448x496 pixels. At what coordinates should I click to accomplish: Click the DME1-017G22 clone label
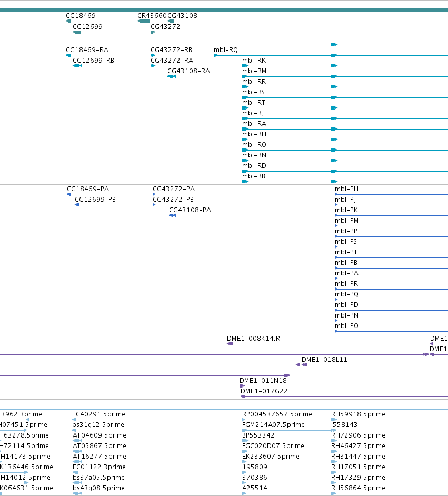(264, 391)
